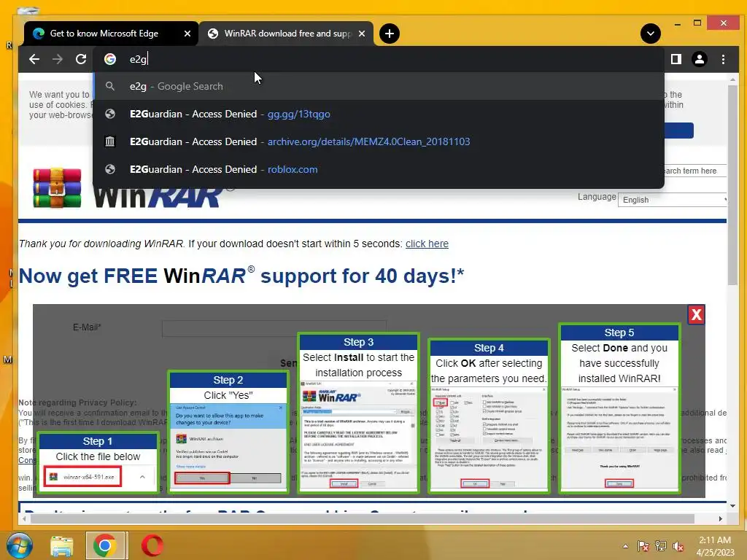Click the horizontal page scrollbar
Screen dimensions: 747x560
point(363,518)
